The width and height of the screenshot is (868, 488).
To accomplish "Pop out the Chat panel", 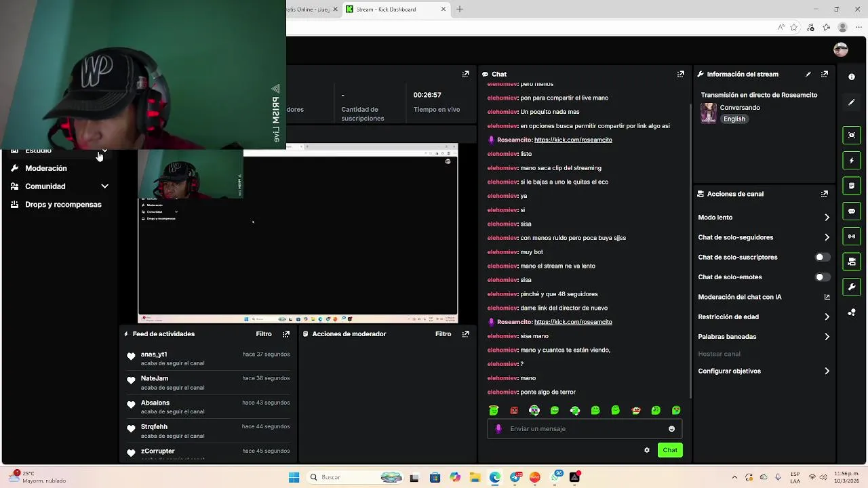I will tap(680, 74).
